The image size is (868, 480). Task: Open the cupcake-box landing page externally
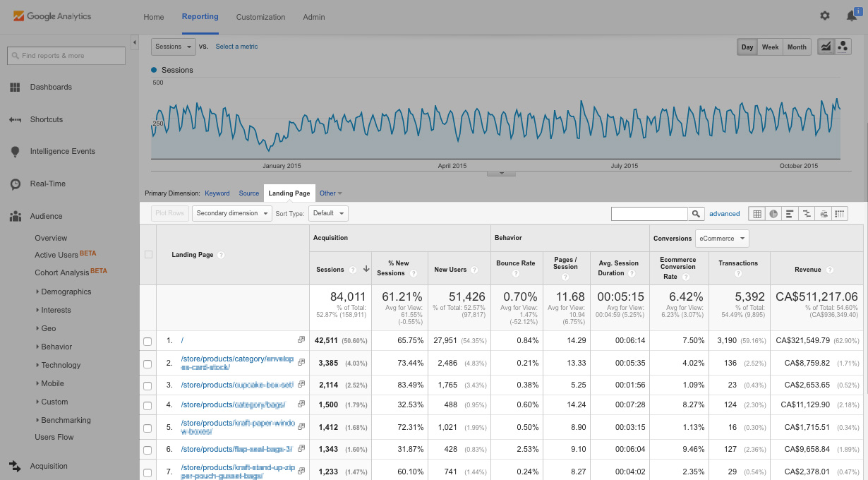click(301, 384)
